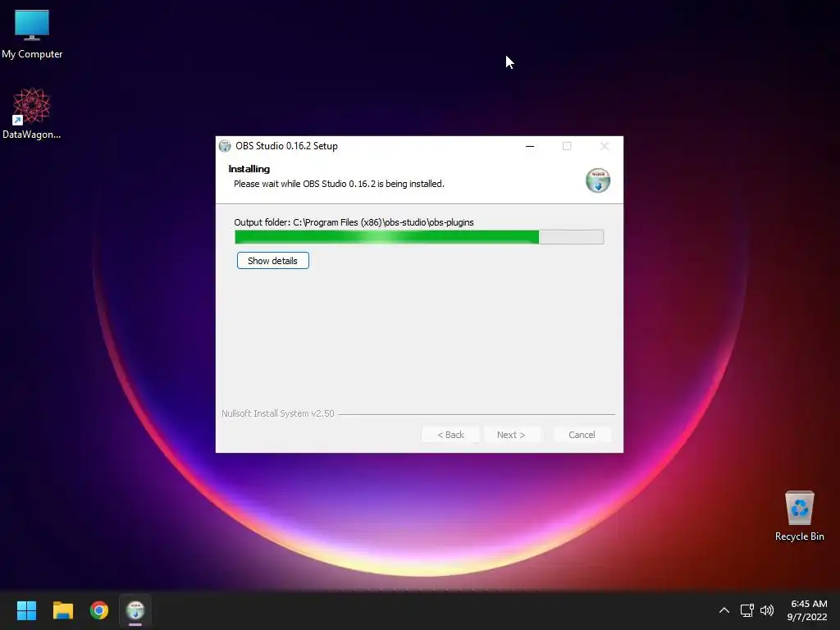This screenshot has width=840, height=630.
Task: Open volume control tray icon
Action: pos(767,610)
